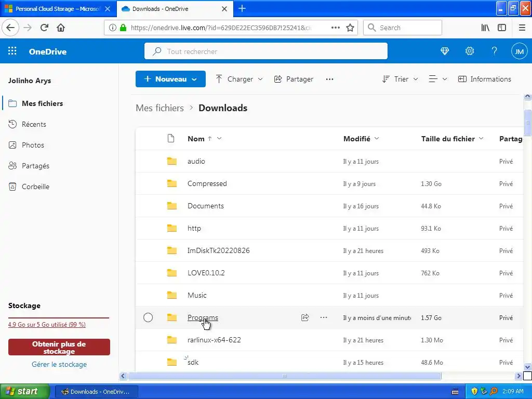This screenshot has width=532, height=399.
Task: Click the keyboard icon in the taskbar
Action: tap(455, 392)
